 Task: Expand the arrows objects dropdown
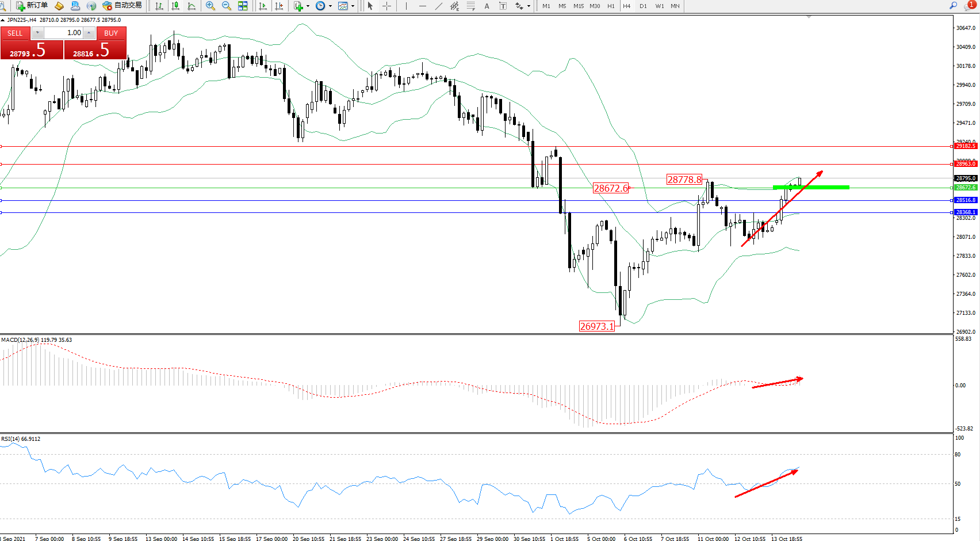click(529, 6)
